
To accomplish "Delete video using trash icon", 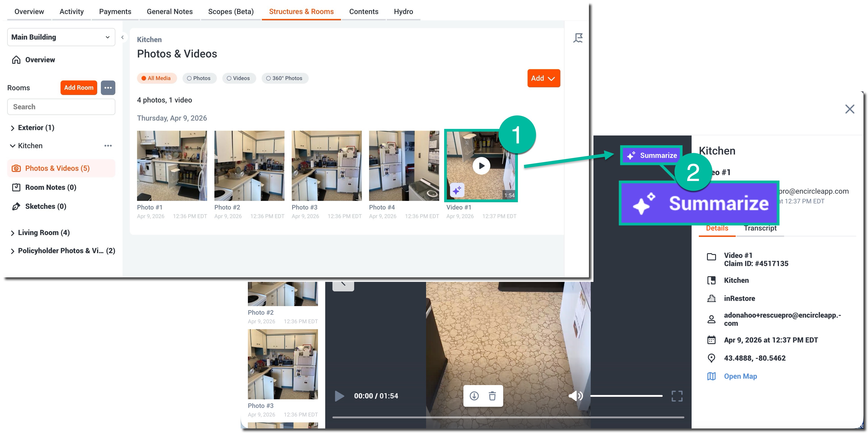I will coord(492,396).
